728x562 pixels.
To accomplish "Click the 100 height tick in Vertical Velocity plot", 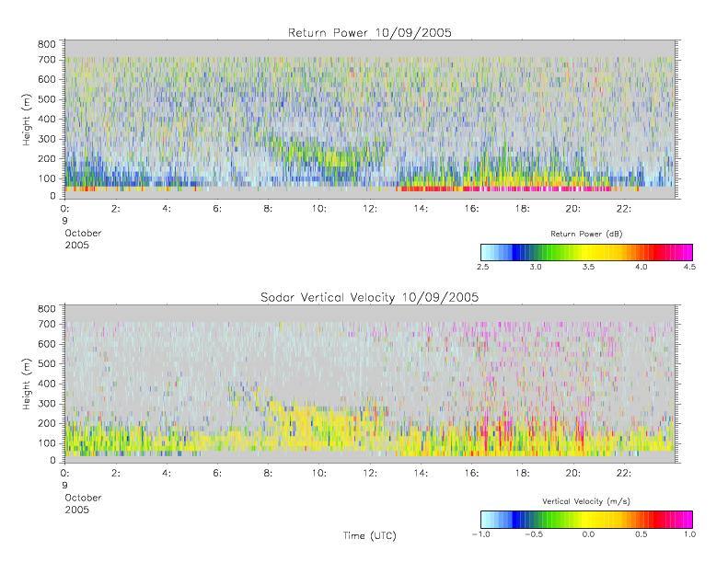I will [x=46, y=443].
